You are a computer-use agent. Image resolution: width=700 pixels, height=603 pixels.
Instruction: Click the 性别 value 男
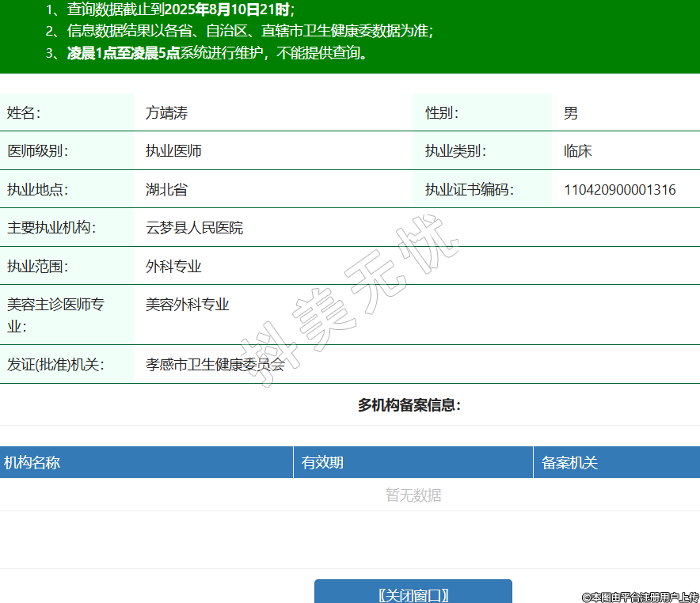tap(570, 113)
